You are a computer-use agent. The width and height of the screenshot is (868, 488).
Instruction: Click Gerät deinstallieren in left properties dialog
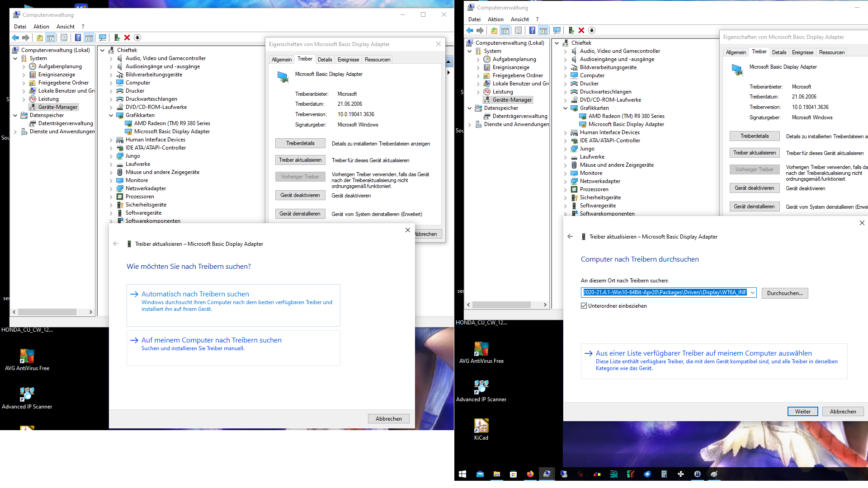300,214
